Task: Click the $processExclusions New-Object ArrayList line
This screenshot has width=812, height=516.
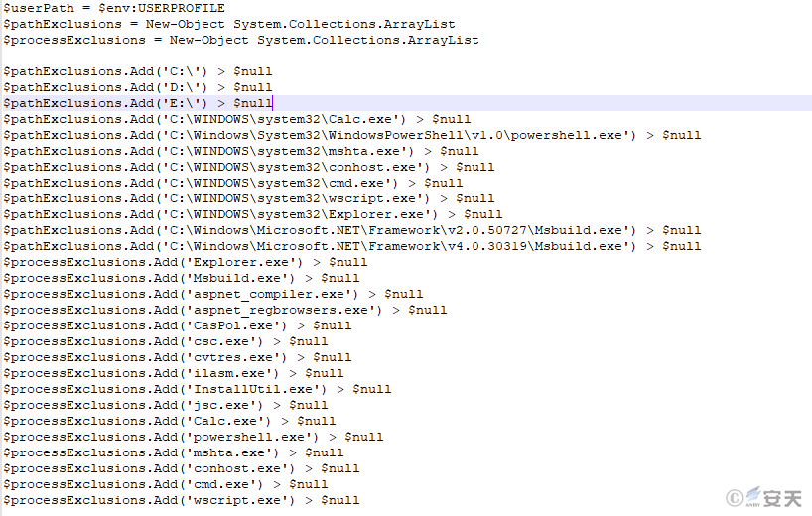Action: click(241, 41)
